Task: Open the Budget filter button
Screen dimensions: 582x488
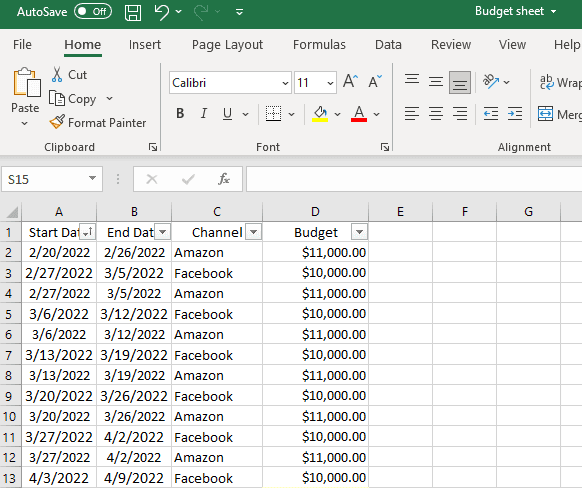Action: coord(359,232)
